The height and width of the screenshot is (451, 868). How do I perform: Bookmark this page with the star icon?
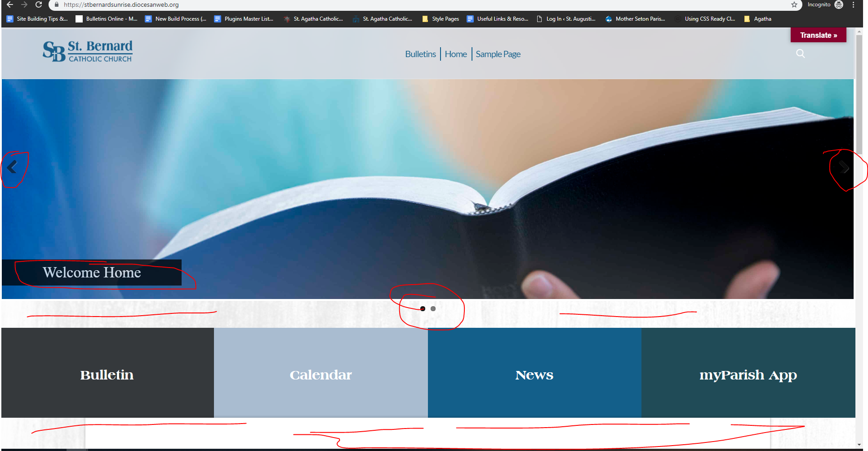(794, 4)
